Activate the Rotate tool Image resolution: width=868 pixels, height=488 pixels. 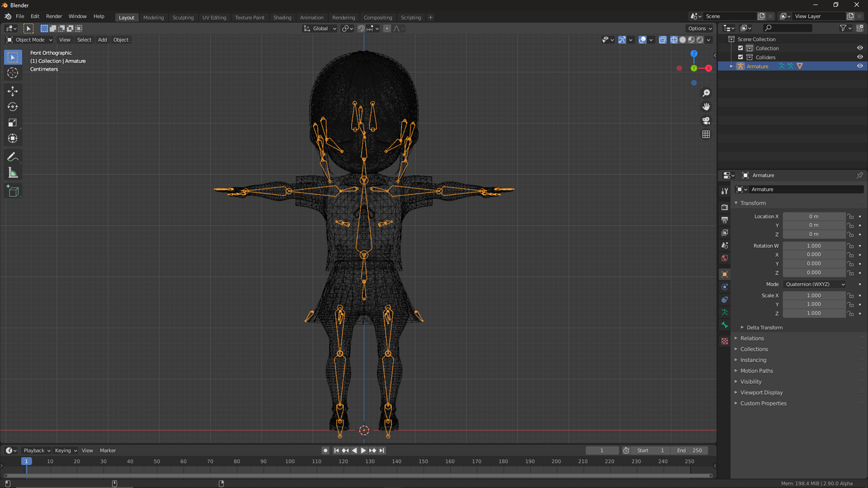coord(13,107)
